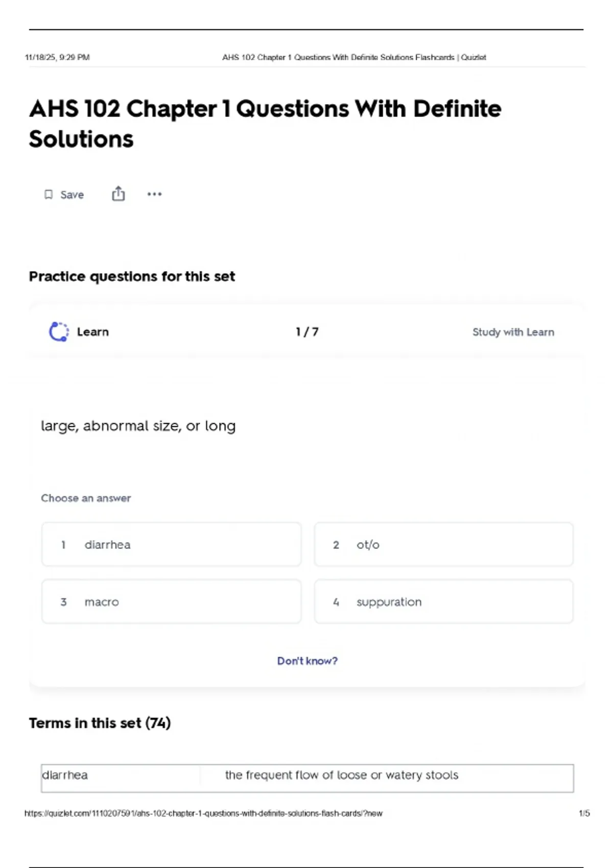Click the circular Learn mode icon
The width and height of the screenshot is (613, 868).
(59, 332)
